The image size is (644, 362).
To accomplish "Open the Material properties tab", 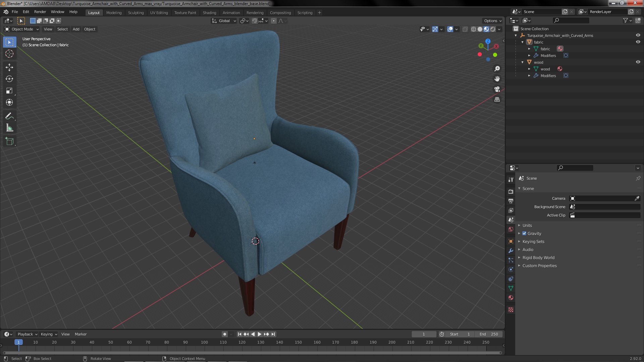I will [x=511, y=298].
